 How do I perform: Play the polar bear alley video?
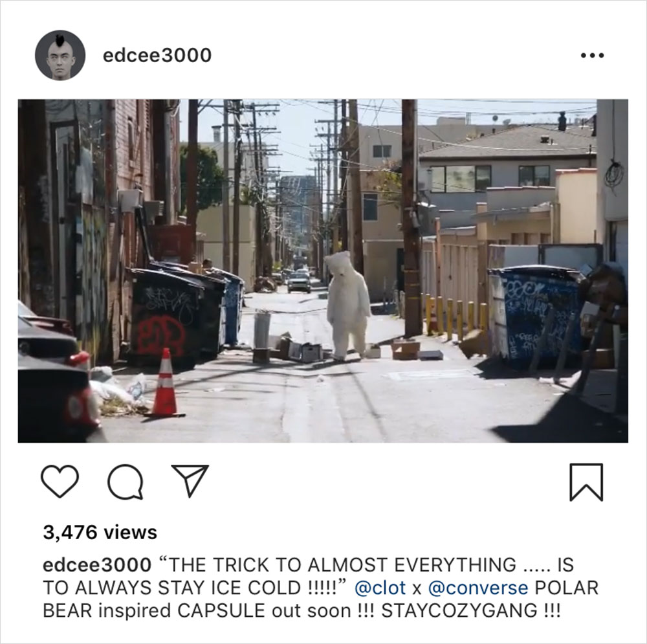[x=323, y=271]
